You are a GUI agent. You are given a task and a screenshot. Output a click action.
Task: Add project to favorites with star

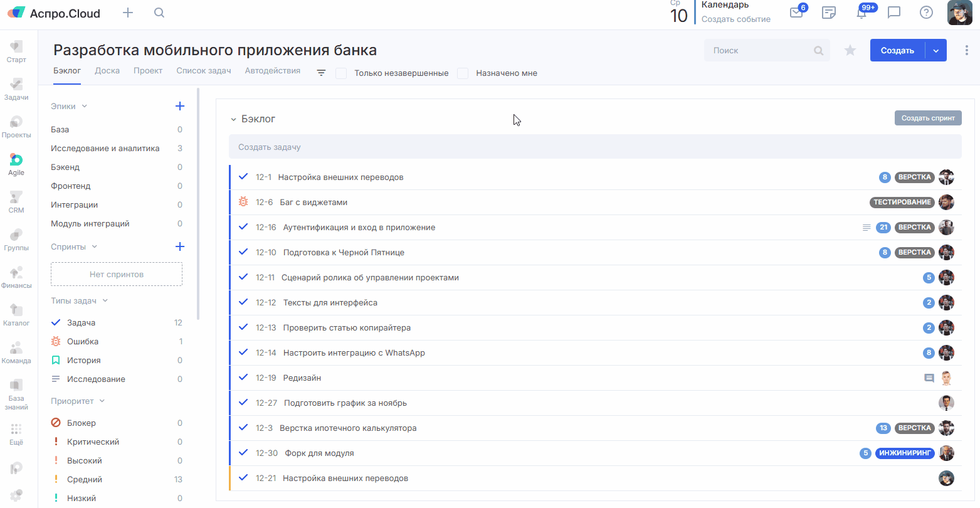click(x=850, y=51)
